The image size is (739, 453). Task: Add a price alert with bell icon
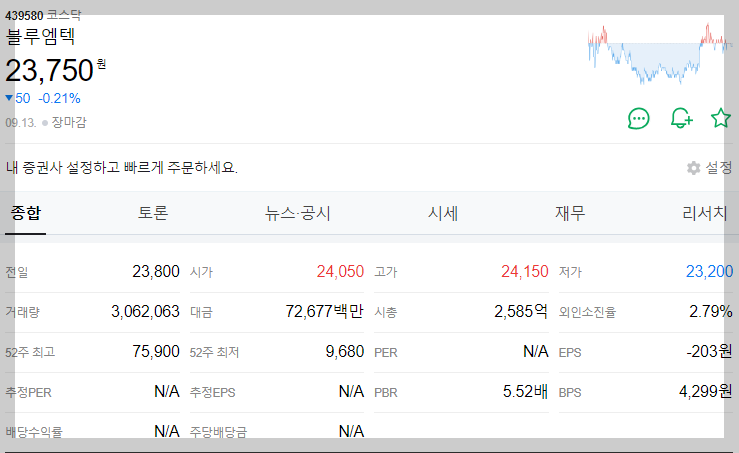click(x=682, y=118)
